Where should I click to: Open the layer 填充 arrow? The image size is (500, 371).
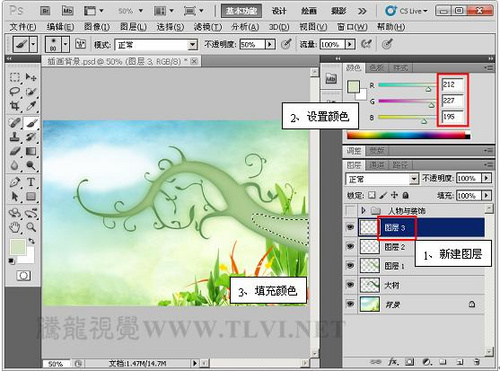pyautogui.click(x=487, y=195)
